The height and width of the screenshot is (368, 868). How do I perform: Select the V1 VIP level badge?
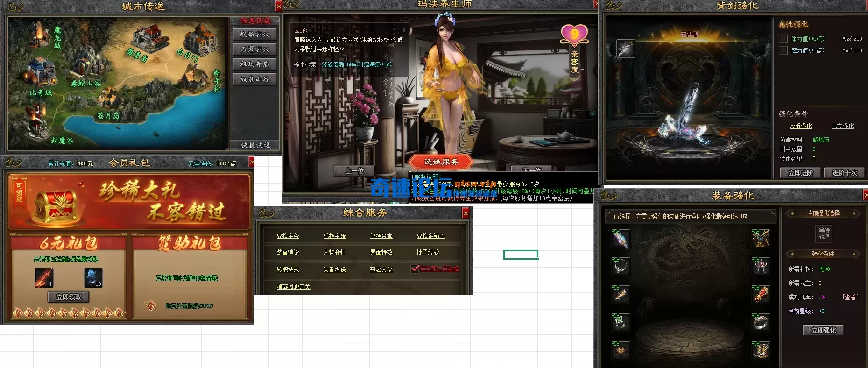(x=18, y=313)
